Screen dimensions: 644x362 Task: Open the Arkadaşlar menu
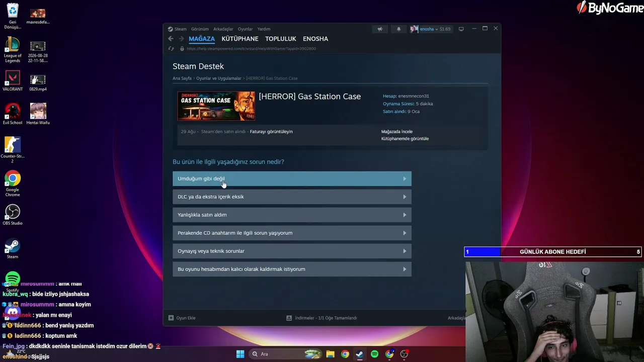[x=223, y=29]
